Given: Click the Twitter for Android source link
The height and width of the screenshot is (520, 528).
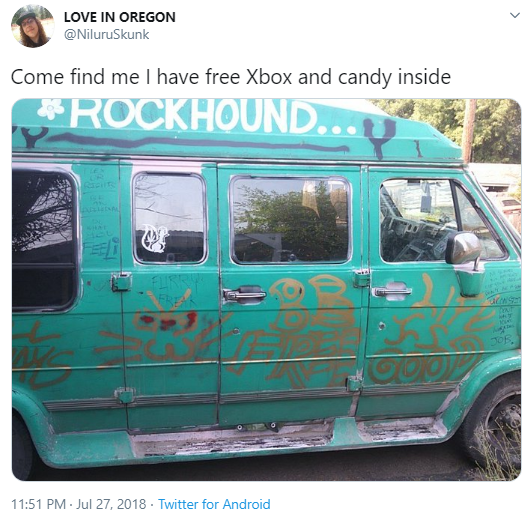Looking at the screenshot, I should 214,504.
